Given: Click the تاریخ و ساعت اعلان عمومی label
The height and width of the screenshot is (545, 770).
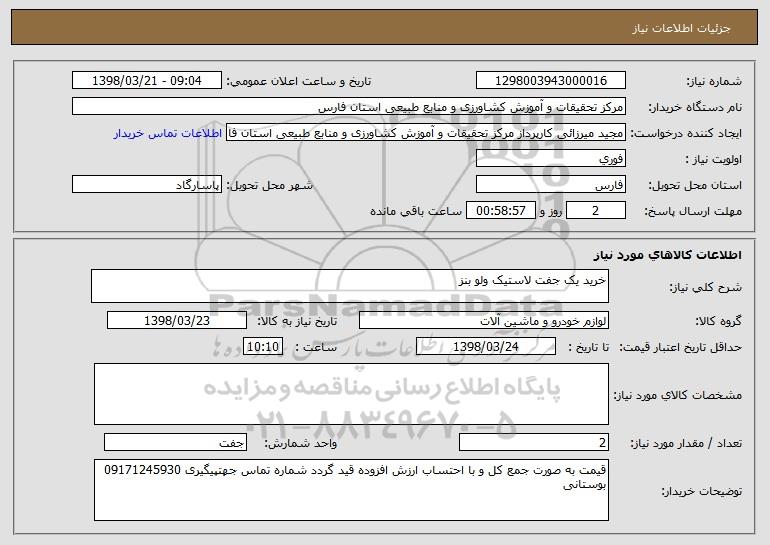Looking at the screenshot, I should click(299, 82).
